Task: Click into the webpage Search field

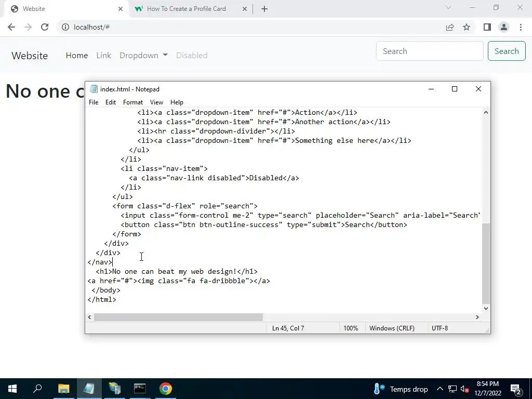Action: (430, 51)
